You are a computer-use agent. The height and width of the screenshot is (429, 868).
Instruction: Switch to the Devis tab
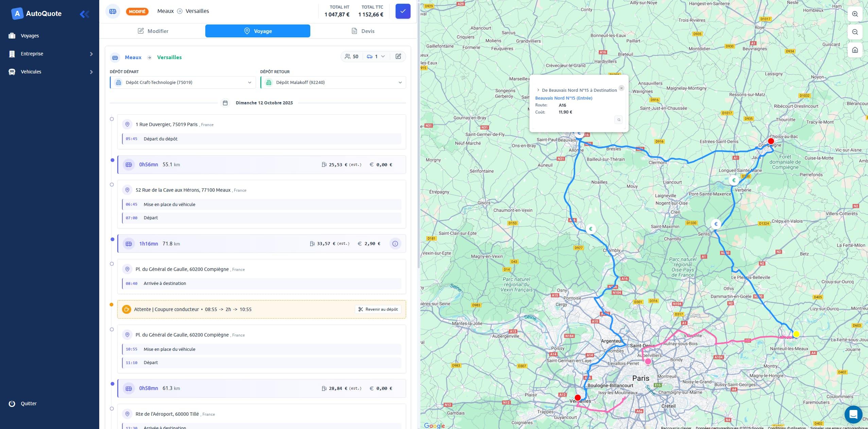(x=363, y=31)
